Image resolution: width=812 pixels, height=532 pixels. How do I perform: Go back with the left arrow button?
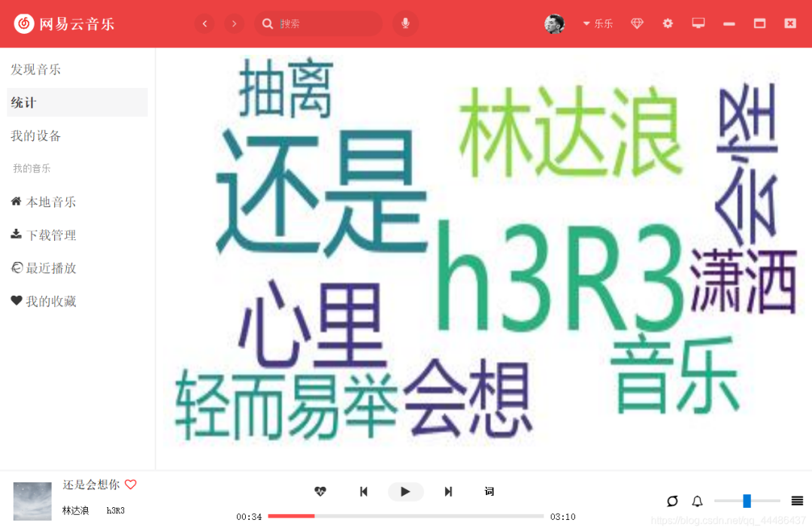205,23
